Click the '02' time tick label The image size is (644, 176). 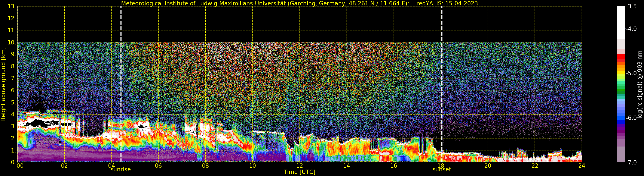[x=64, y=166]
